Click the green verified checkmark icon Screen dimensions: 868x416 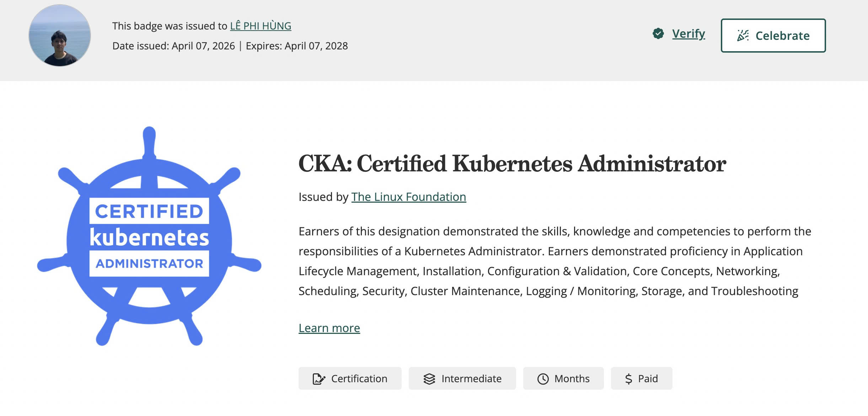[x=658, y=34]
